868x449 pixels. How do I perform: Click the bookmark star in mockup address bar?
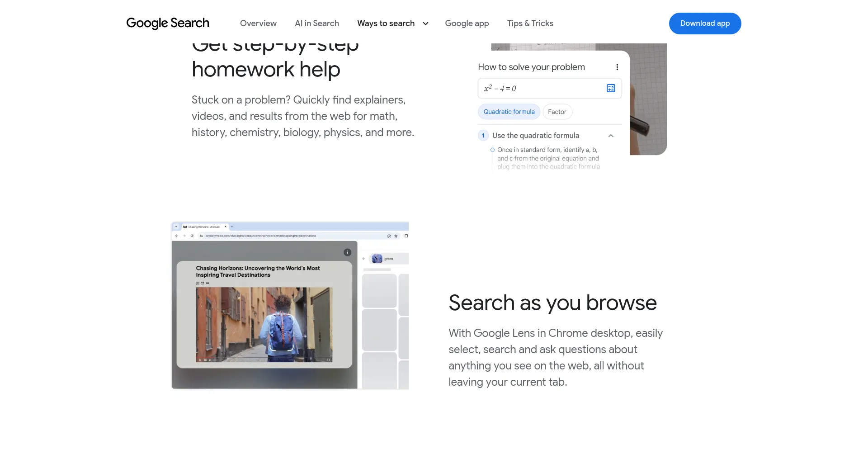(396, 236)
